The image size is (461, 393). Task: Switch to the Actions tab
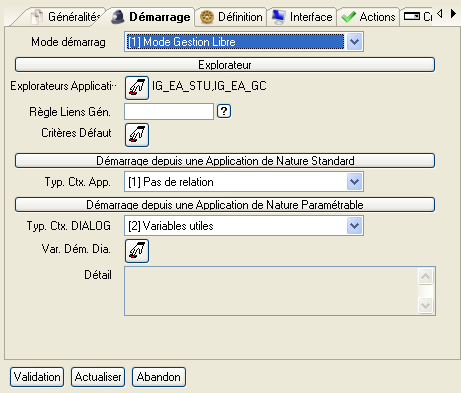pos(368,17)
